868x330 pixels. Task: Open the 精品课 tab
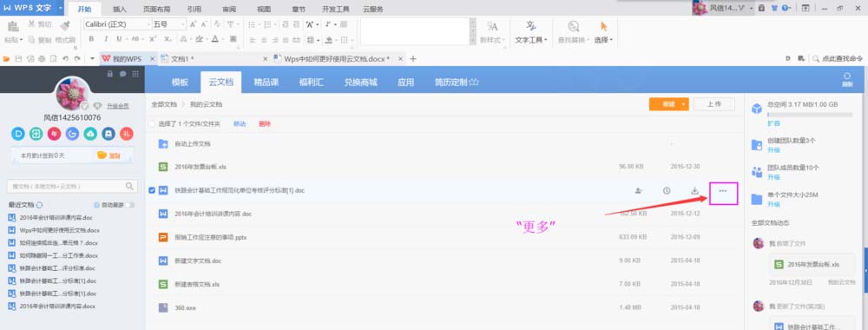click(x=266, y=82)
